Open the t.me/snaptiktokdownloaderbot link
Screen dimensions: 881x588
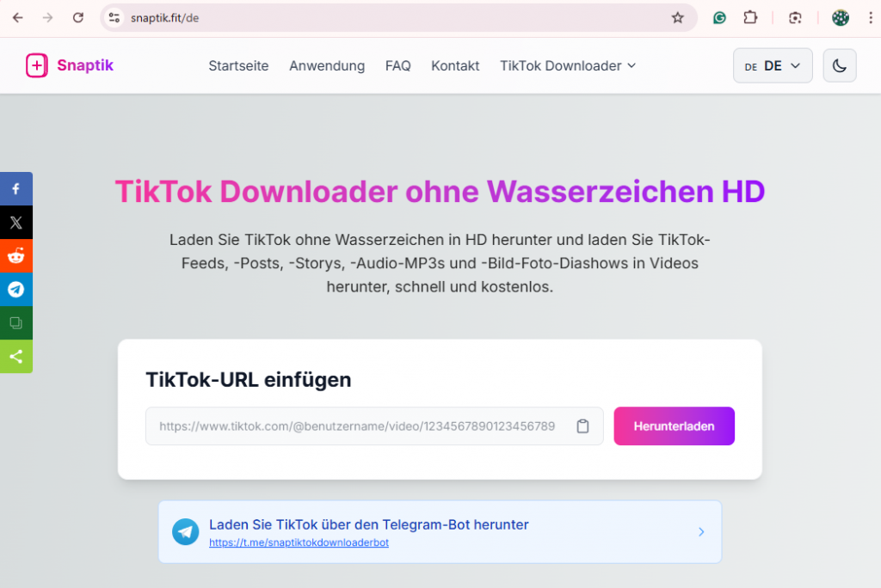click(299, 542)
